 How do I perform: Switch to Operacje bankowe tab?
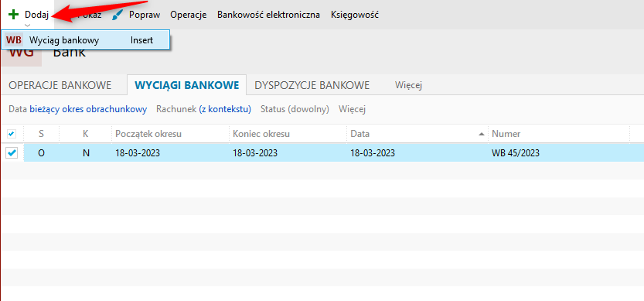point(60,85)
